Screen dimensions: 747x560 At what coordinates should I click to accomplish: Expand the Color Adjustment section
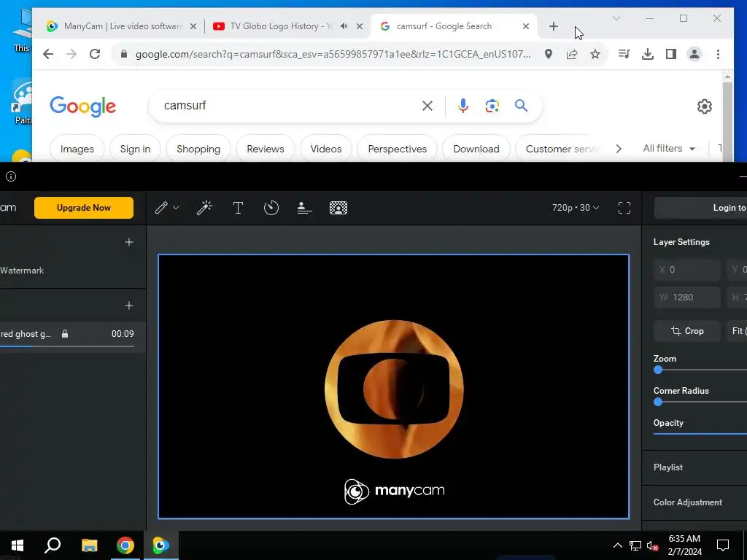(x=694, y=502)
